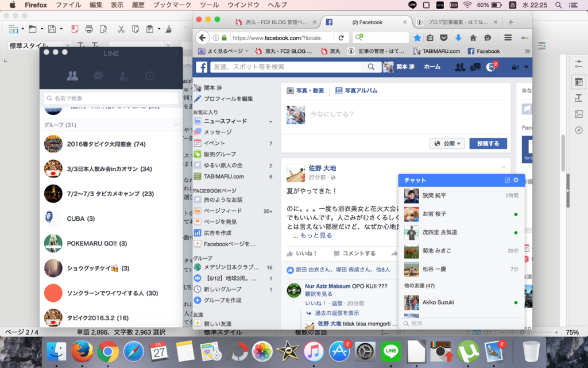Click Facebook search magnifier button
Viewport: 588px width, 368px height.
click(x=371, y=67)
